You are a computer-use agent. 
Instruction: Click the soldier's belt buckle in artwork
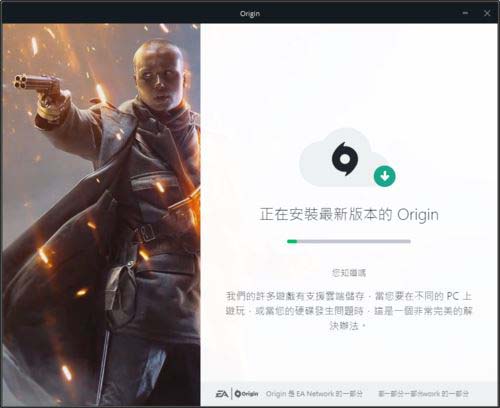click(145, 232)
